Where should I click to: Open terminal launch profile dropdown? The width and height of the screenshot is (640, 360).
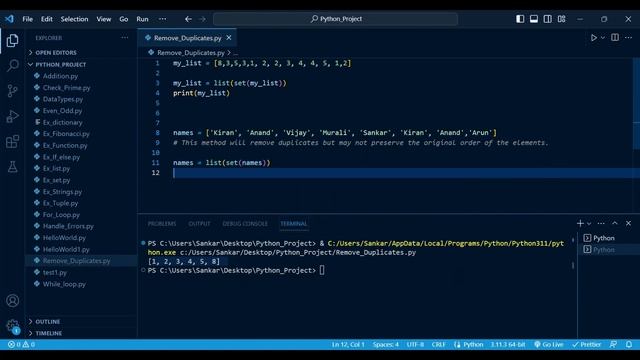click(x=589, y=224)
